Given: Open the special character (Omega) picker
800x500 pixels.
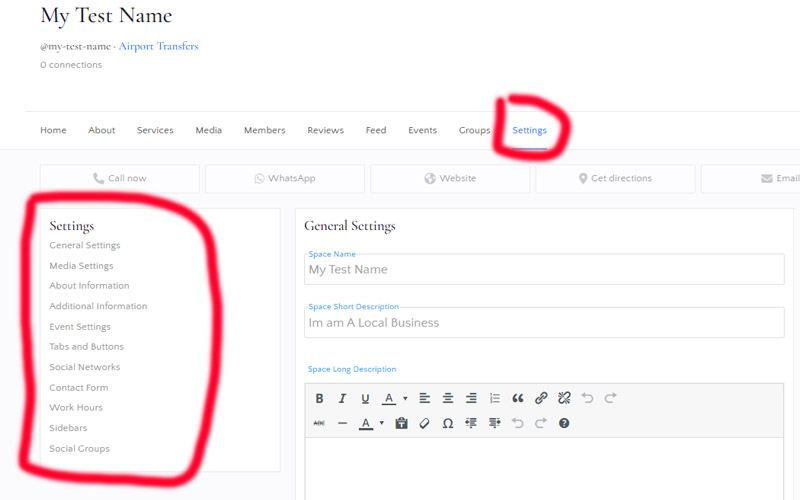Looking at the screenshot, I should coord(448,423).
